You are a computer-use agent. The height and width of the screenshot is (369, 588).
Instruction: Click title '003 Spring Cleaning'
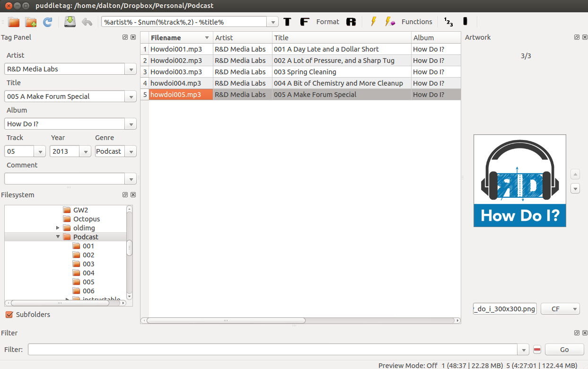pos(305,72)
